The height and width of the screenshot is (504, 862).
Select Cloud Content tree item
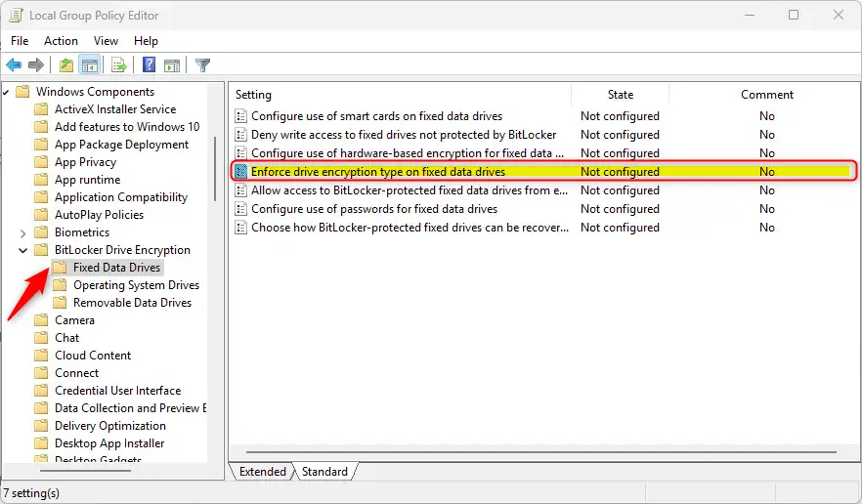(93, 356)
